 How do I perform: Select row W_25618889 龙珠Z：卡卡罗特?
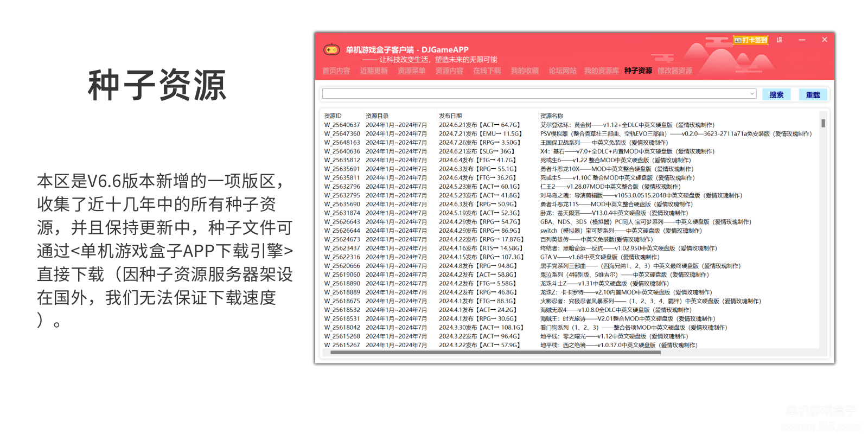pyautogui.click(x=571, y=292)
